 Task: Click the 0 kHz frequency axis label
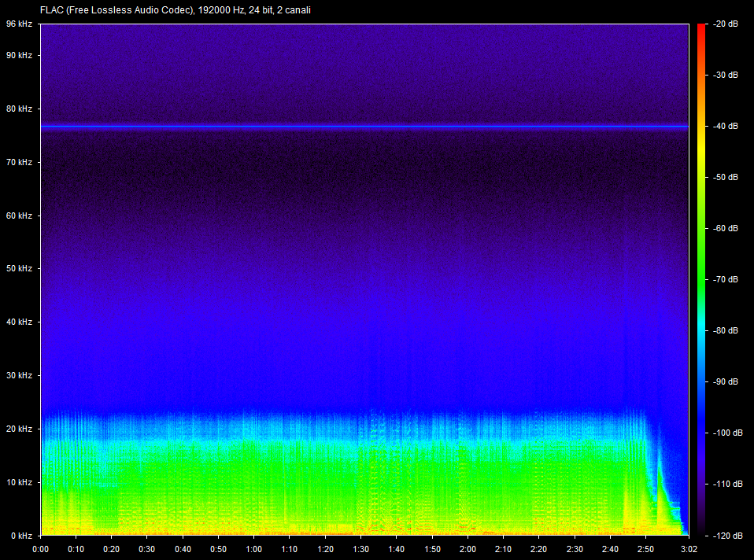pyautogui.click(x=21, y=536)
